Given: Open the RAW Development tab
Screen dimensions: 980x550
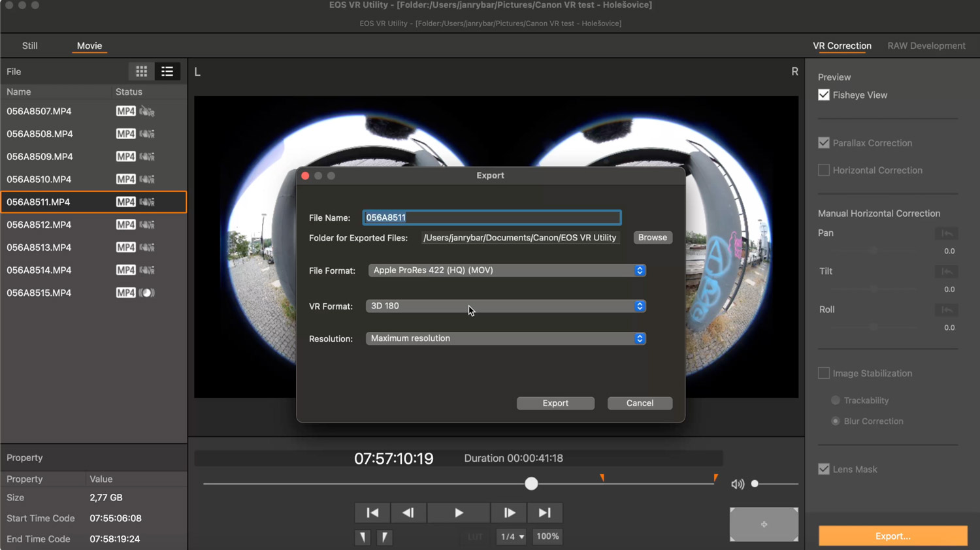Looking at the screenshot, I should (x=926, y=46).
